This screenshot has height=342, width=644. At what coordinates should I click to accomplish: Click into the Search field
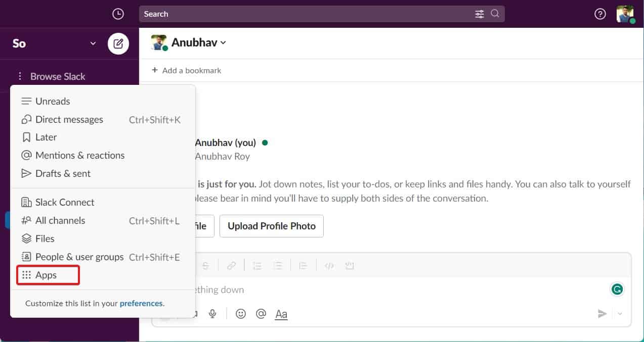coord(322,14)
